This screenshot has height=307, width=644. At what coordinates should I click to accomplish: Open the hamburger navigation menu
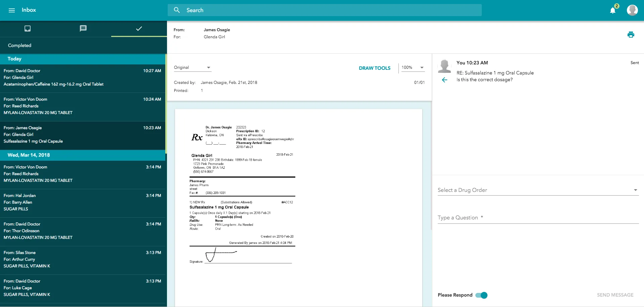[x=12, y=10]
